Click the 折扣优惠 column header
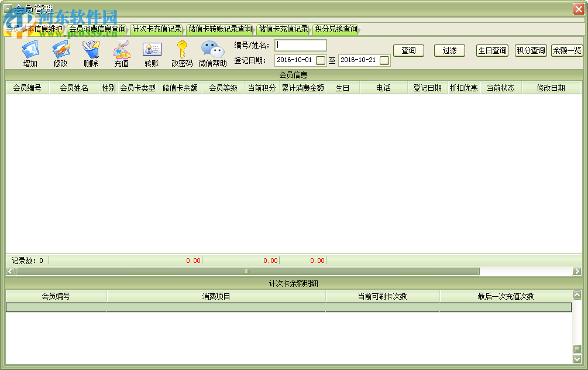This screenshot has width=588, height=370. tap(464, 88)
